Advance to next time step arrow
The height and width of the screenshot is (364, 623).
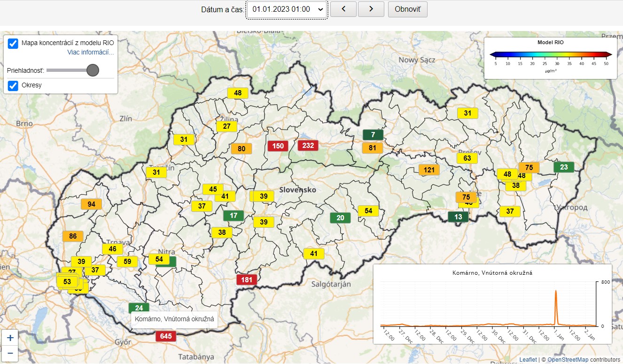pos(371,9)
